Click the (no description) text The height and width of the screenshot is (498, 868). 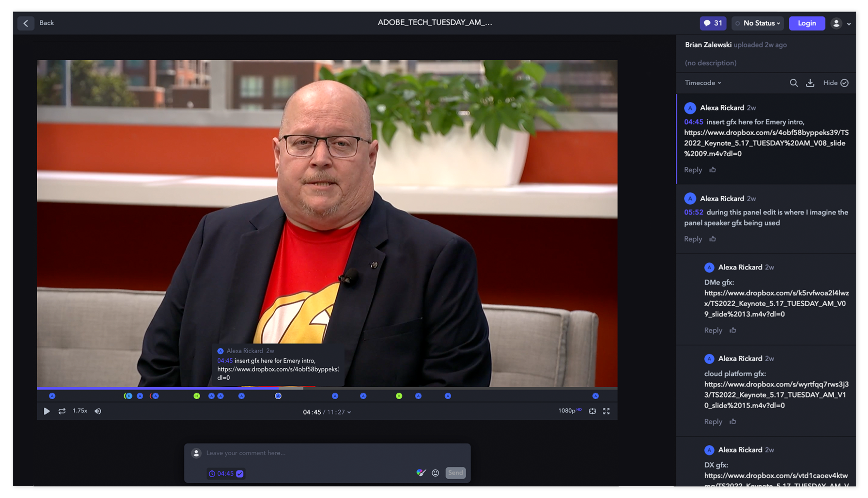[x=710, y=63]
